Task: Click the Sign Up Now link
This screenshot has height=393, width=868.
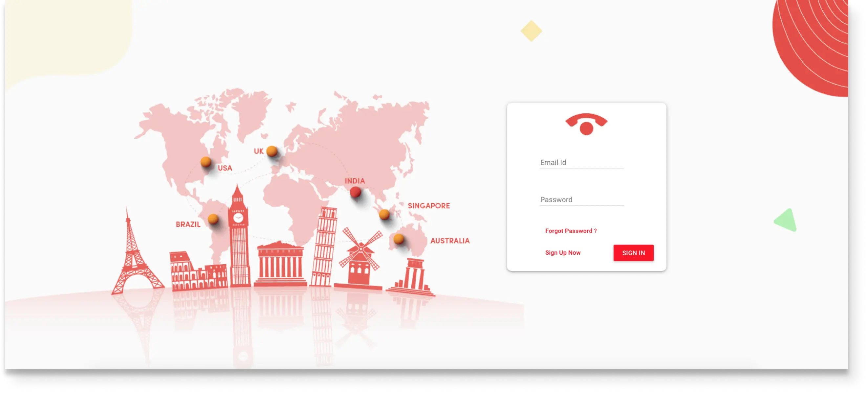Action: [563, 252]
